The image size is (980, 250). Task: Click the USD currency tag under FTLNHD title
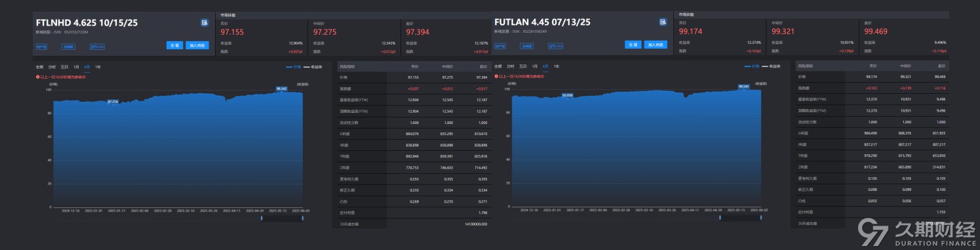tap(98, 46)
